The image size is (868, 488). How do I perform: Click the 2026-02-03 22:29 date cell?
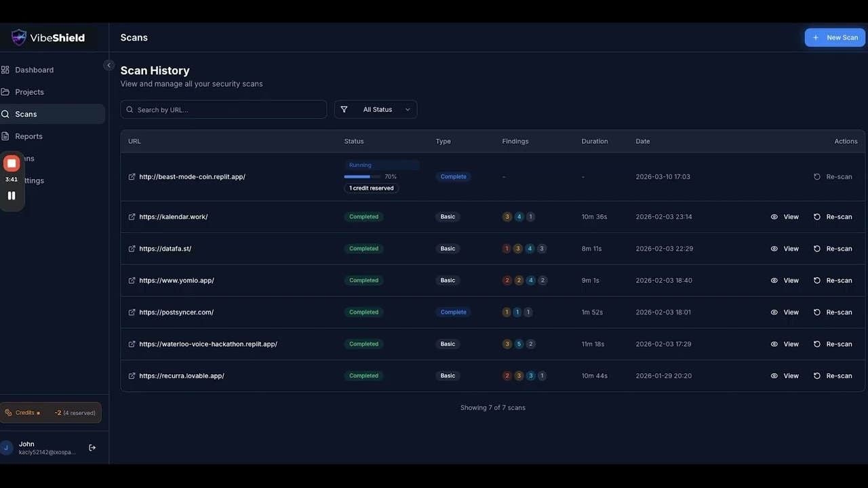click(x=664, y=249)
